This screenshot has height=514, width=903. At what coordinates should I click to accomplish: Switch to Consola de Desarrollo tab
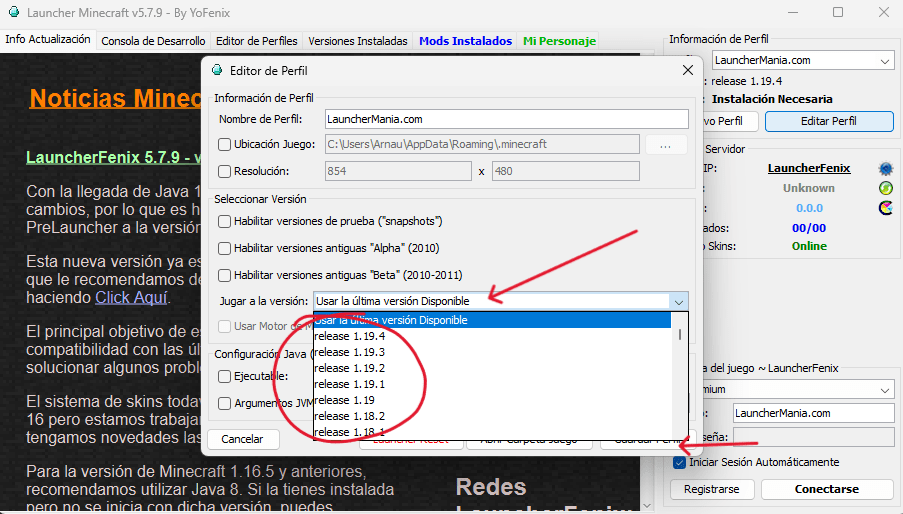tap(153, 41)
